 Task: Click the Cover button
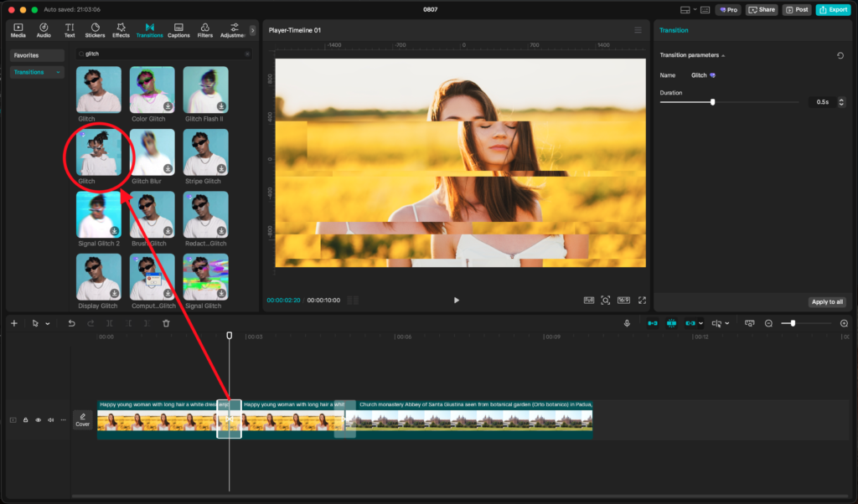(83, 419)
